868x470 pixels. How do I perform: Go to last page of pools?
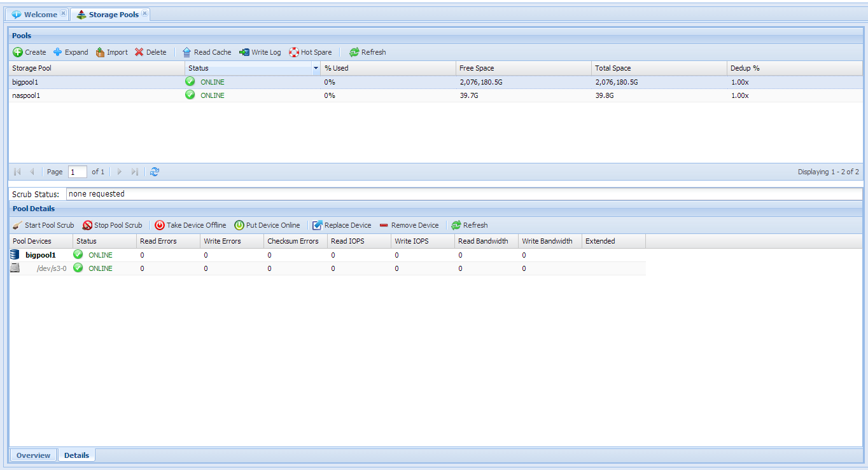134,172
